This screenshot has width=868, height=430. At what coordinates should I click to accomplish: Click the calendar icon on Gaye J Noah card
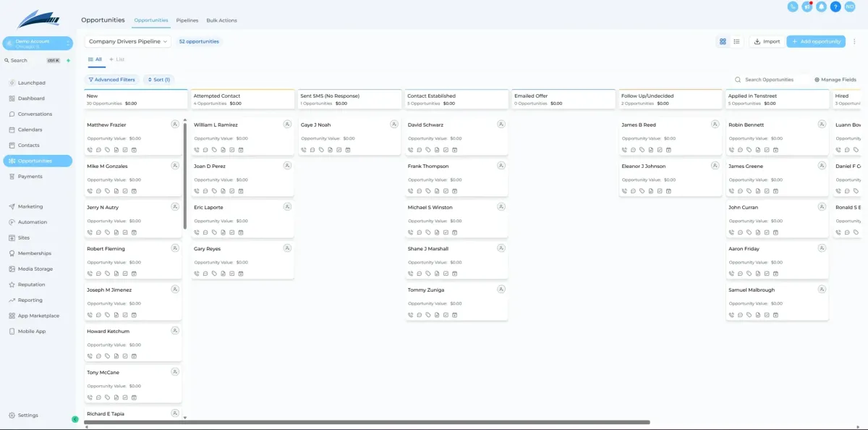347,150
